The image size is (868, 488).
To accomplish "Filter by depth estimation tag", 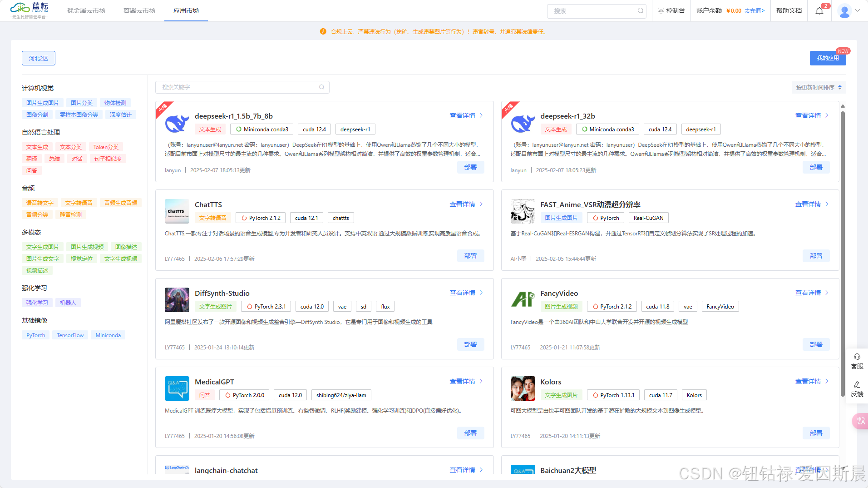I will pyautogui.click(x=121, y=115).
